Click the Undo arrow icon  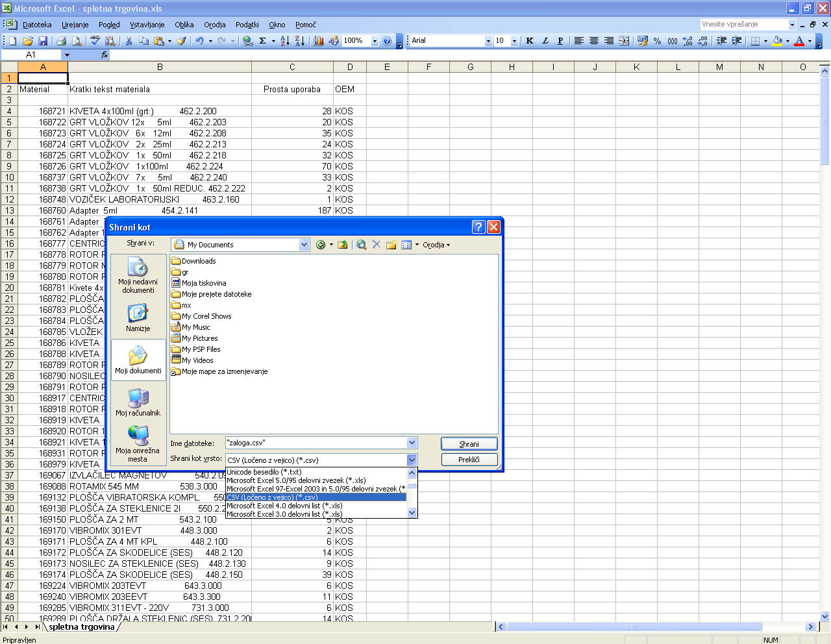(x=200, y=41)
